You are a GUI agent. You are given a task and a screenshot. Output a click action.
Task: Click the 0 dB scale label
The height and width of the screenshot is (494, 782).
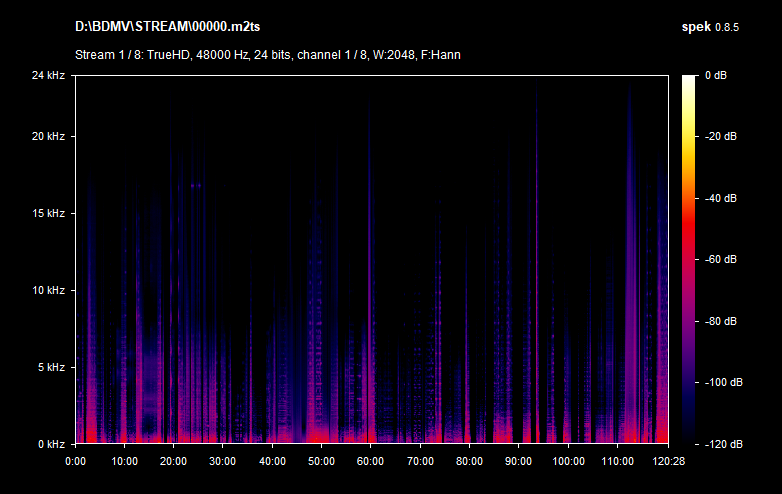click(714, 75)
